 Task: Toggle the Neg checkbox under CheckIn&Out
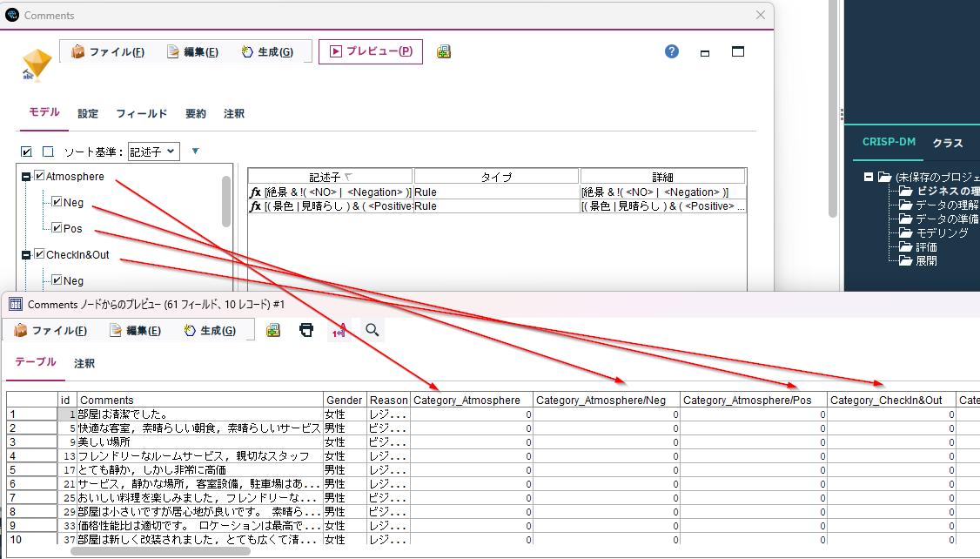[x=57, y=280]
